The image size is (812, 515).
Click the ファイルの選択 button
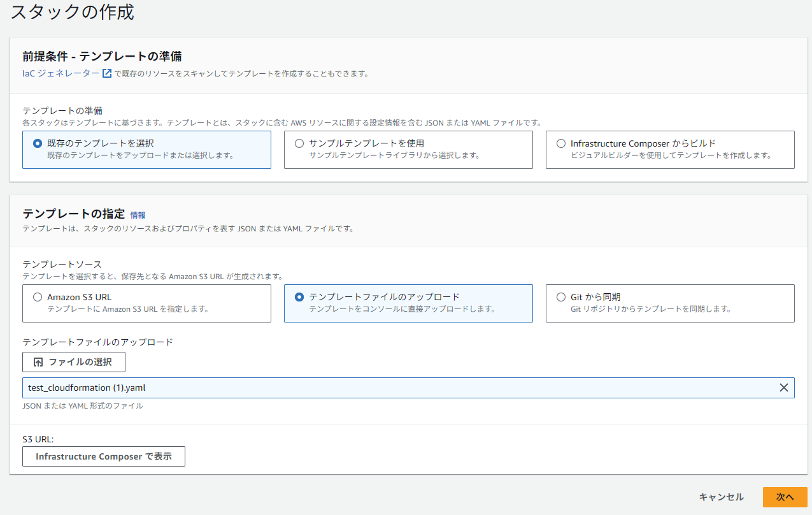point(74,362)
